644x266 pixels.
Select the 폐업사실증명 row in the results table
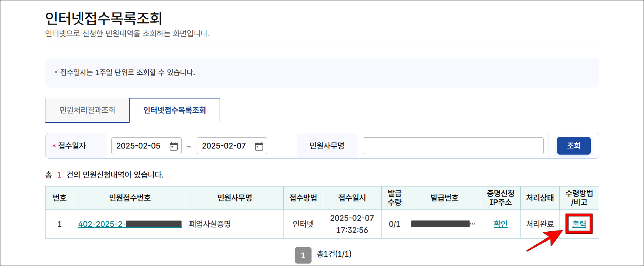234,224
